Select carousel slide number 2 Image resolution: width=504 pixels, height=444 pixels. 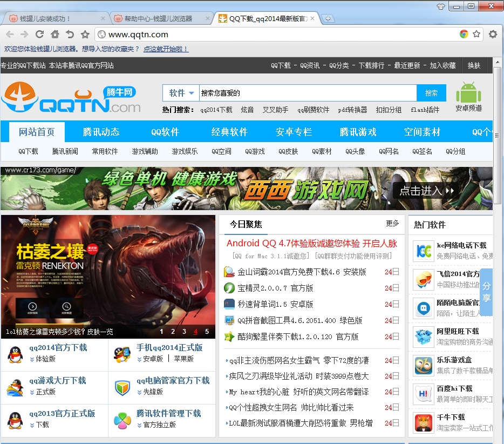[x=173, y=332]
